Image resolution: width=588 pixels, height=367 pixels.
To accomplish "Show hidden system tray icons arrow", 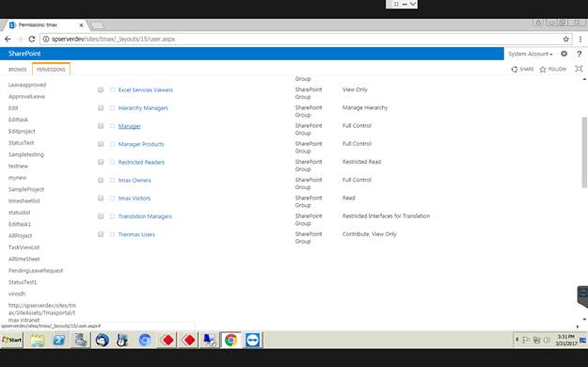I will (517, 340).
